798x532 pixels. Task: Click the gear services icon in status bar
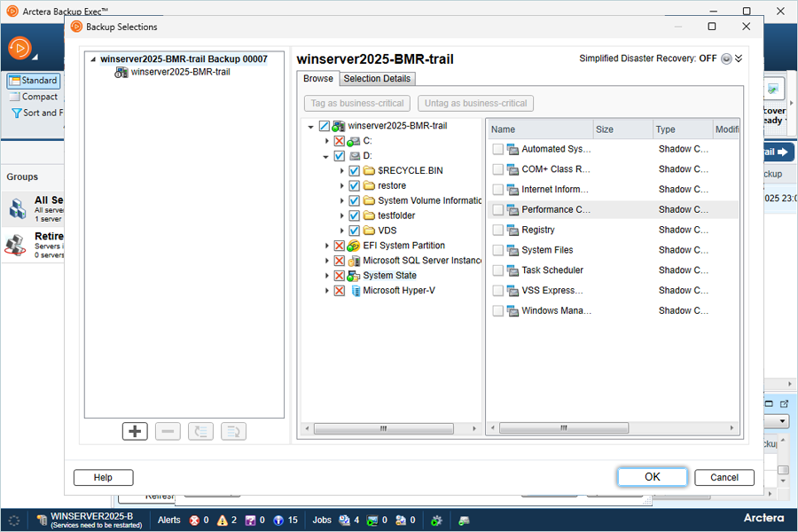pos(436,520)
